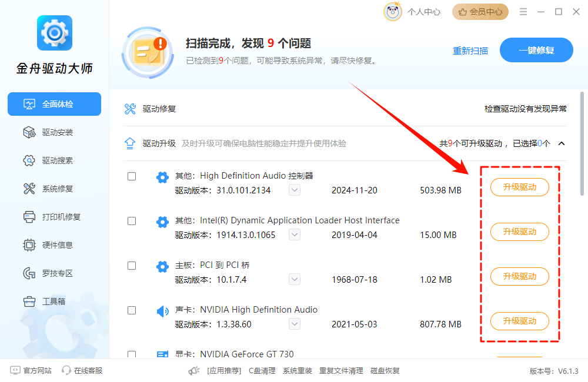The image size is (588, 382).
Task: Click 升级驱动 for Intel Dynamic Application Loader
Action: (520, 232)
